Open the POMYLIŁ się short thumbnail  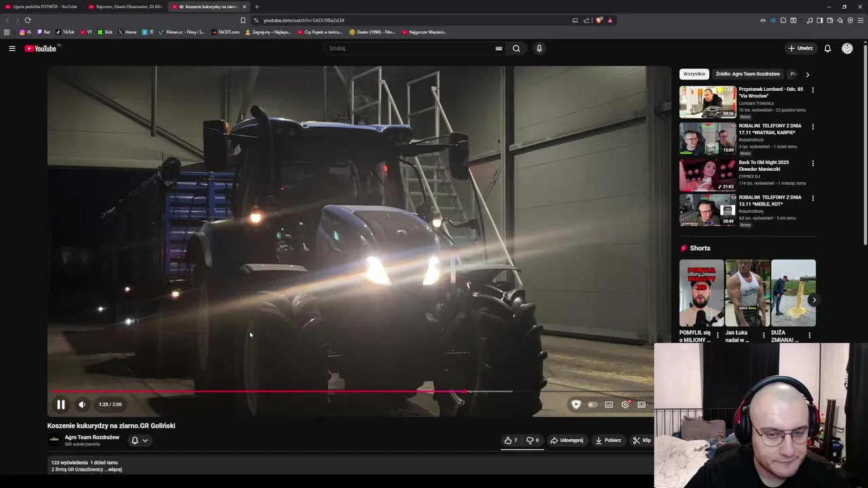tap(701, 293)
